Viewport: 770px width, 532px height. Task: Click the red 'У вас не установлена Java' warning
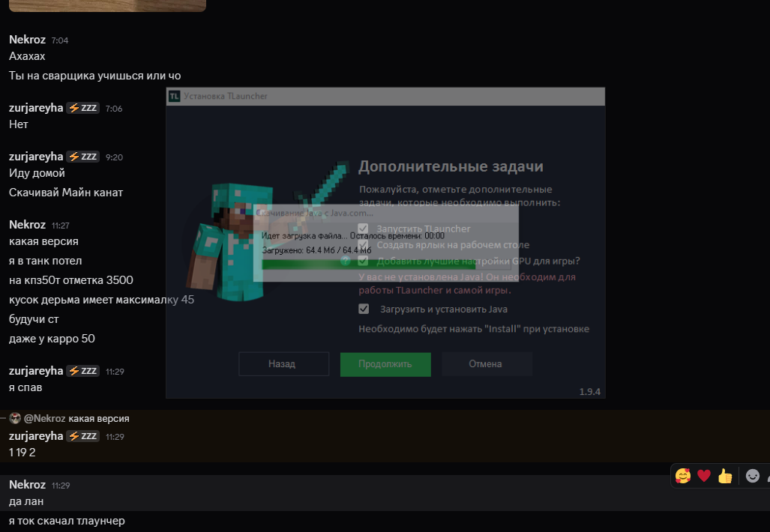point(467,284)
